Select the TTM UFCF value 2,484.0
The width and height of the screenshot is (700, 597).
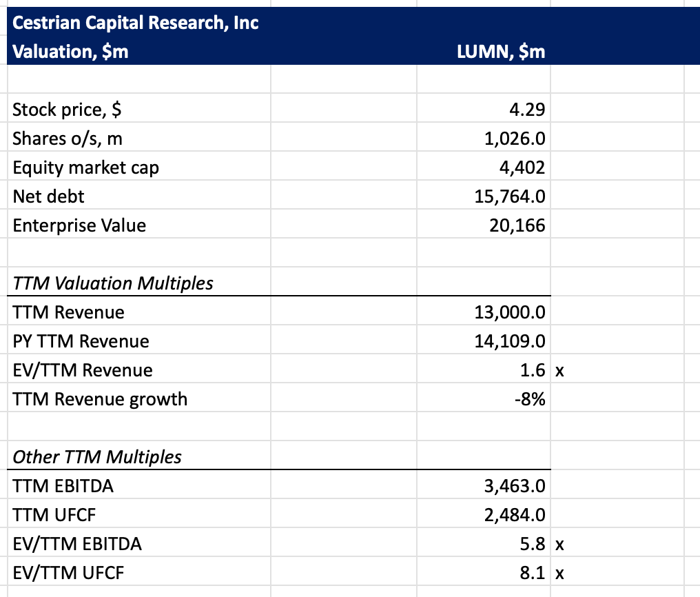click(514, 515)
